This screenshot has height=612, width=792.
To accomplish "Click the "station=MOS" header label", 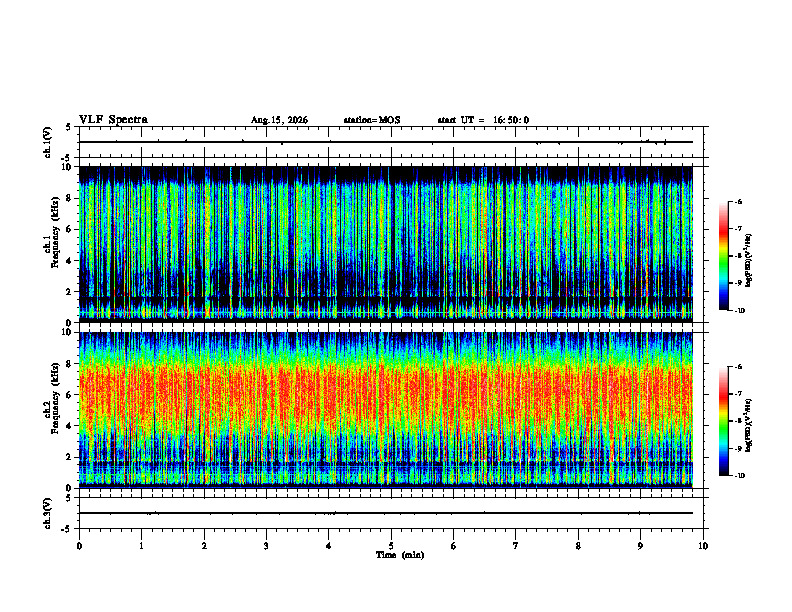I will pyautogui.click(x=372, y=120).
